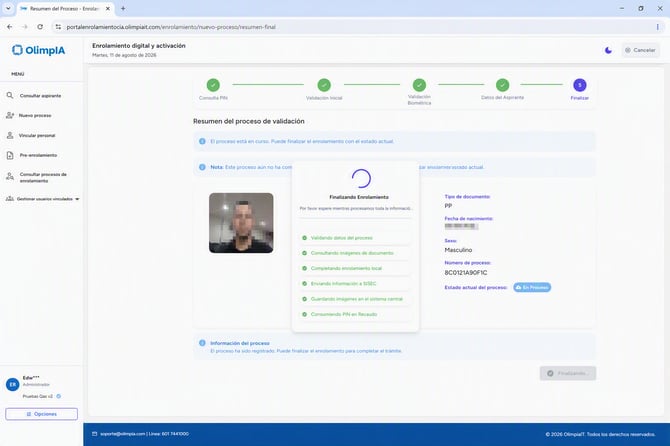Click Consultando imágenes de documento row
Screen dimensions: 670x446
pyautogui.click(x=356, y=253)
